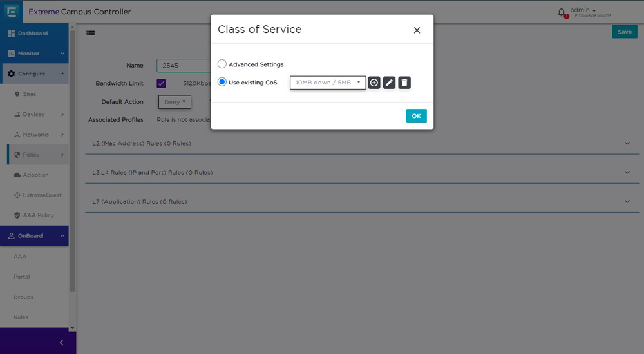Open the notifications bell icon
This screenshot has width=644, height=354.
562,12
